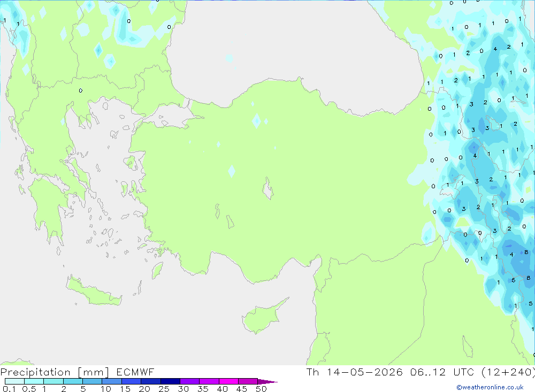Viewport: 535px width, 392px height.
Task: Click the 30 mm purple legend swatch
Action: pos(189,381)
